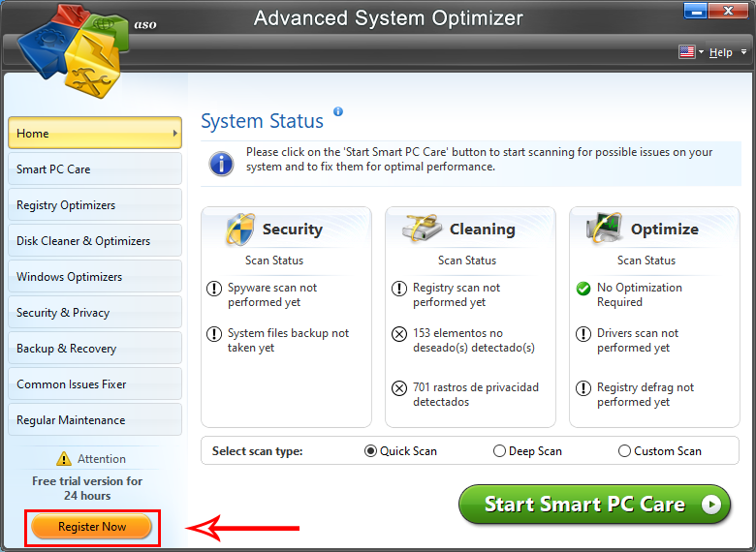The width and height of the screenshot is (756, 552).
Task: Go to Registry Optimizers
Action: tap(95, 204)
